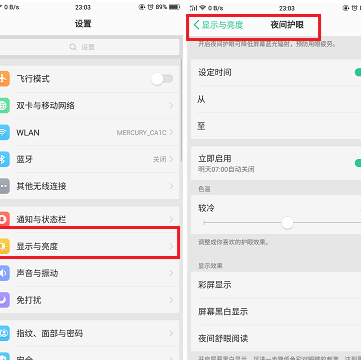Tap the 关闭 Bluetooth status text
The image size is (361, 360).
pos(160,160)
